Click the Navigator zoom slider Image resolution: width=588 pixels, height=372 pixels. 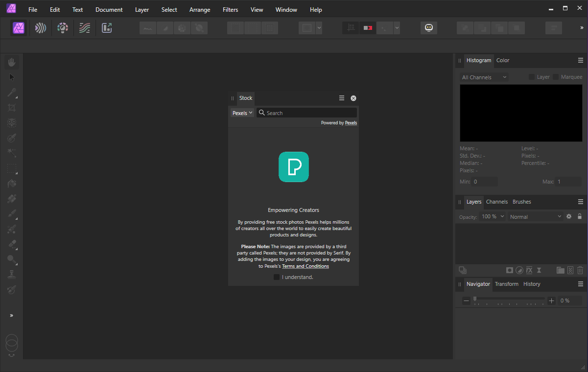(x=509, y=299)
